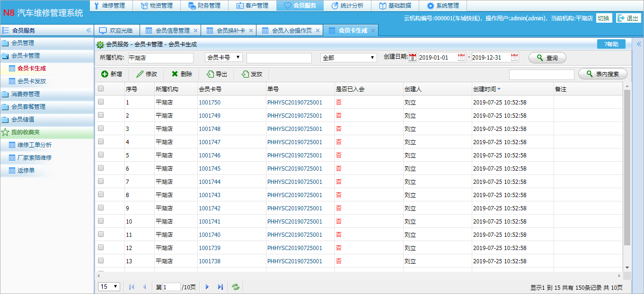
Task: Click the 切换 switch organization button
Action: click(x=603, y=18)
